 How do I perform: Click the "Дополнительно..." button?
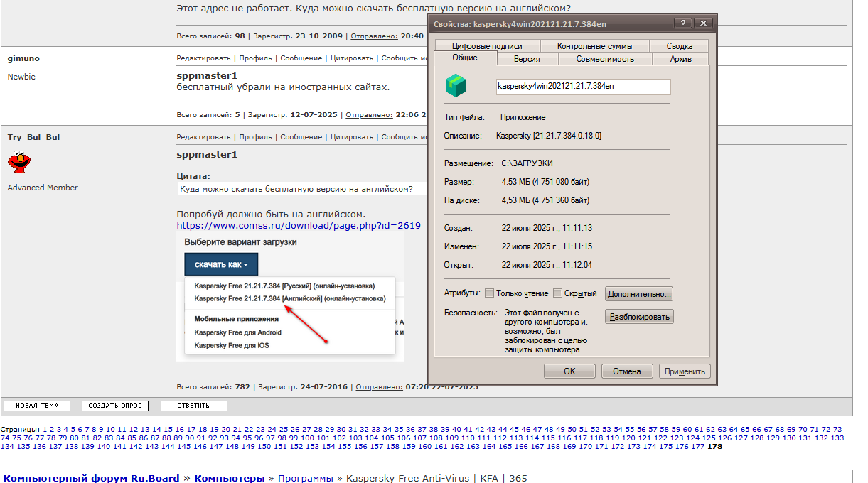pos(639,294)
